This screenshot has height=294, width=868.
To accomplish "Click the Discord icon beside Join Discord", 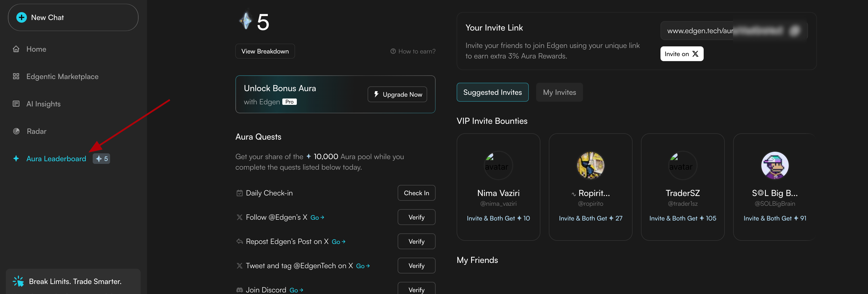I will (240, 290).
